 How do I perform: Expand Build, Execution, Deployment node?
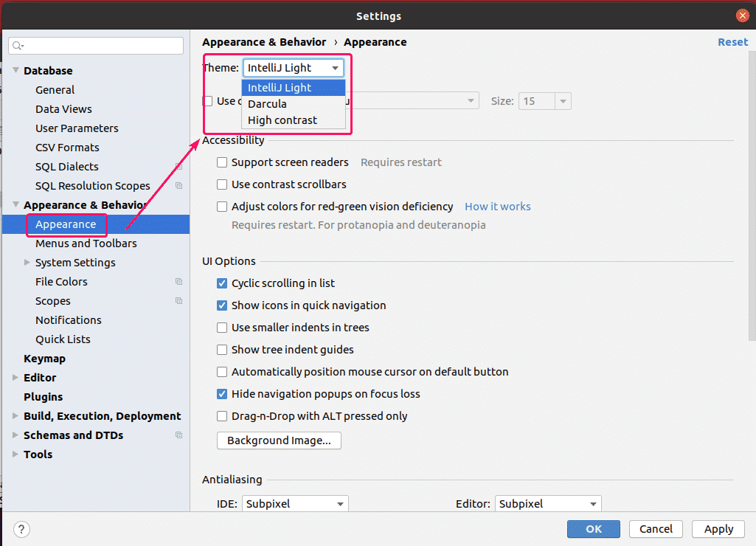(x=15, y=415)
